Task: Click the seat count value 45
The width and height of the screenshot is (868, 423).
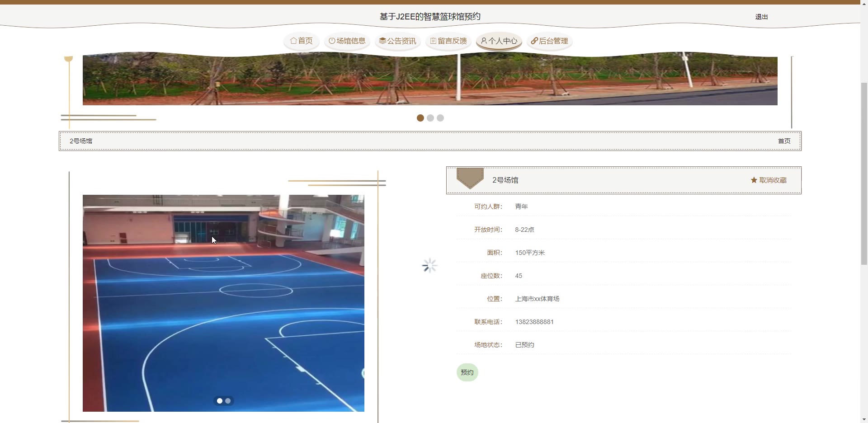Action: tap(519, 276)
